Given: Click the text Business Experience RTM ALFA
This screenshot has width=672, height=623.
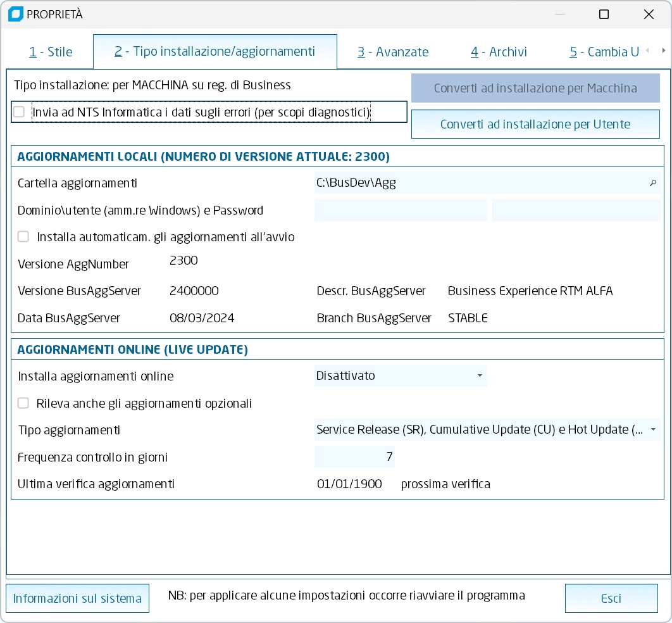Looking at the screenshot, I should pos(530,291).
